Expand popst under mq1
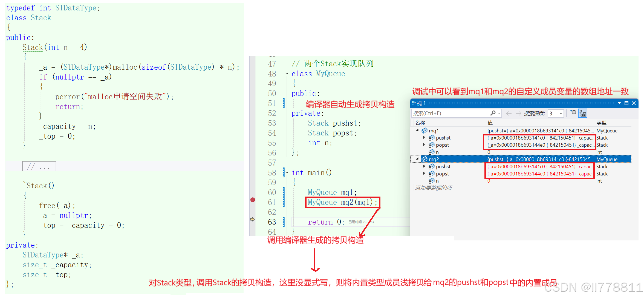 pyautogui.click(x=424, y=145)
